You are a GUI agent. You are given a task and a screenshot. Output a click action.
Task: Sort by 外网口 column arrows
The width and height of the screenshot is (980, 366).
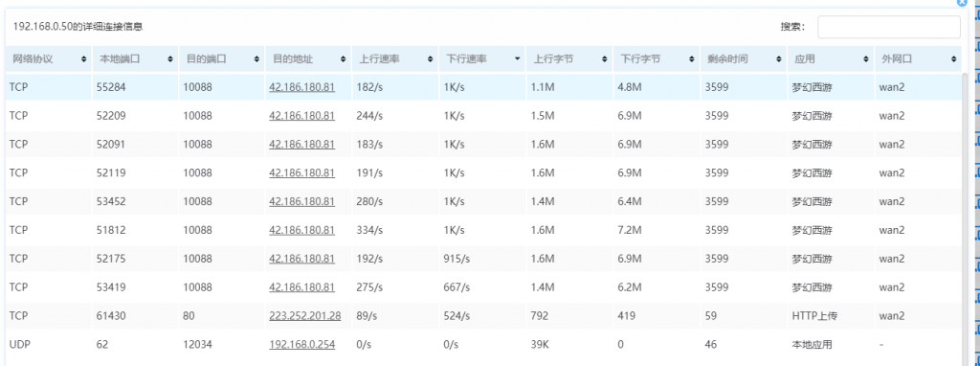click(953, 59)
